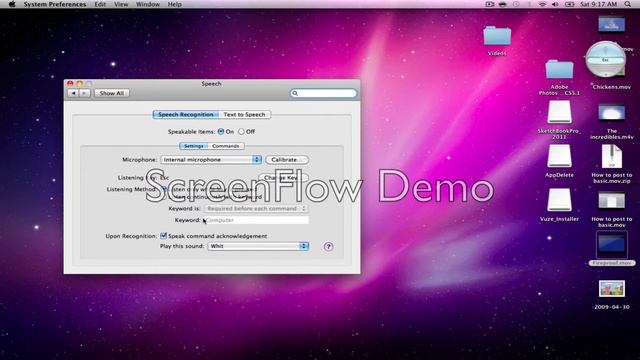The height and width of the screenshot is (360, 640).
Task: Click the Speech window title
Action: [x=211, y=84]
